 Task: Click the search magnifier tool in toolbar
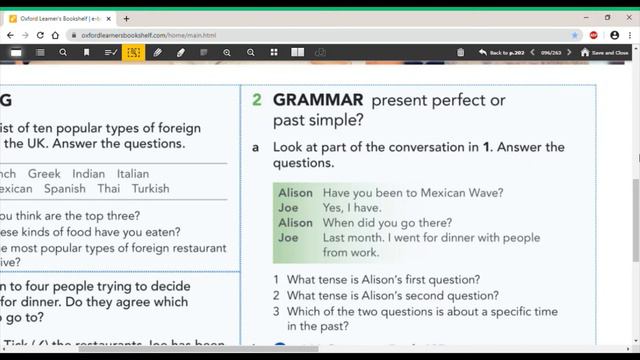[63, 52]
